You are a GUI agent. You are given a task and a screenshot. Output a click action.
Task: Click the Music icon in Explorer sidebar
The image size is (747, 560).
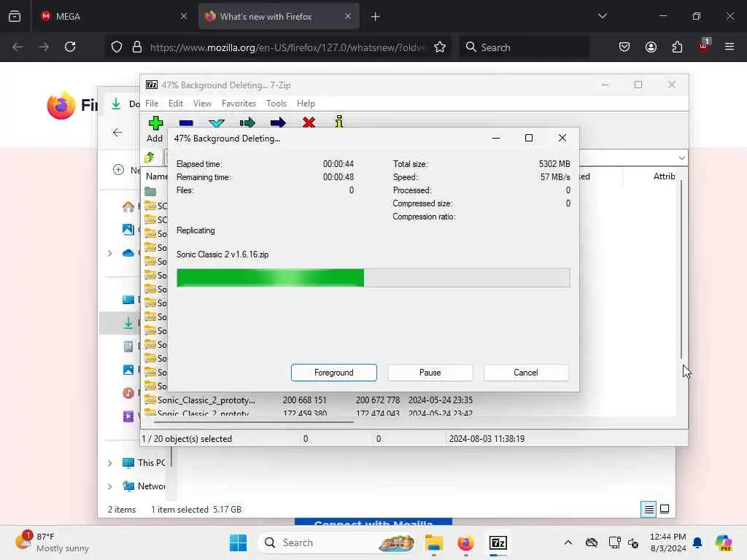point(128,393)
